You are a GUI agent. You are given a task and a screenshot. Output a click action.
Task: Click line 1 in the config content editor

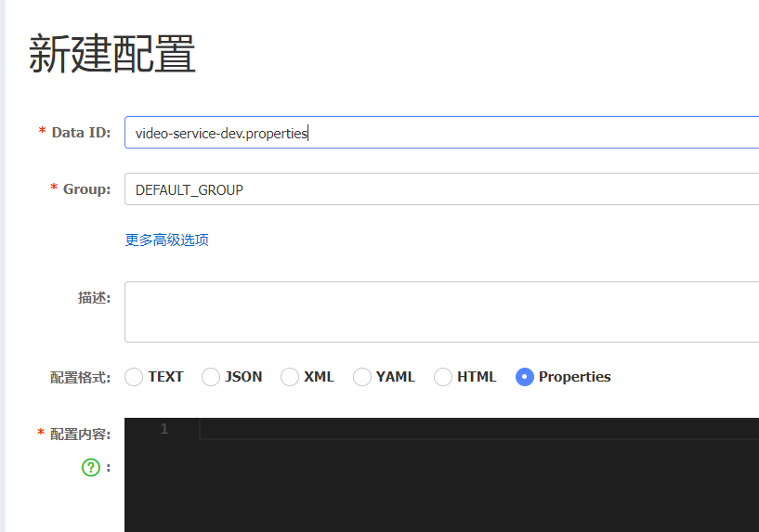click(x=479, y=429)
